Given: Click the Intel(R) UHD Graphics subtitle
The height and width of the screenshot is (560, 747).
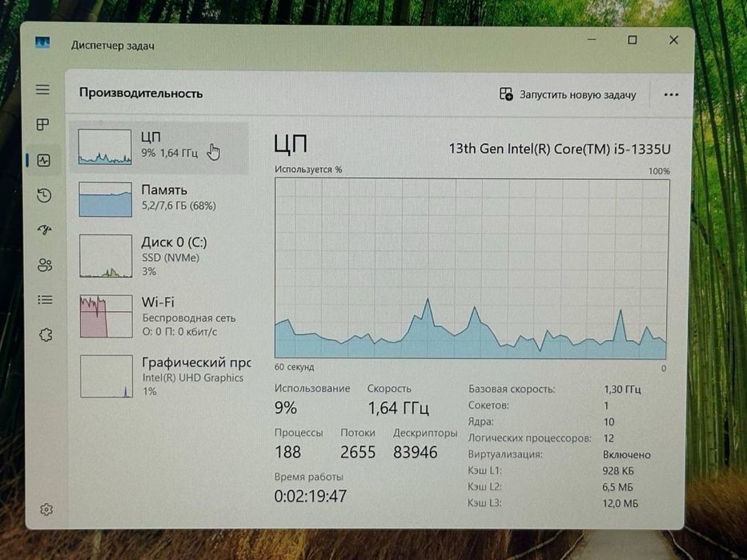Looking at the screenshot, I should click(192, 378).
